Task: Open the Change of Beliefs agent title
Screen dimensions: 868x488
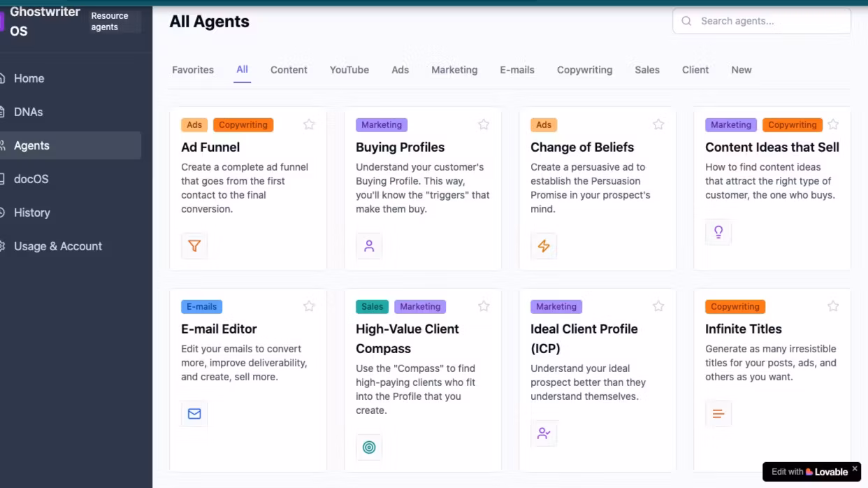Action: pos(582,147)
